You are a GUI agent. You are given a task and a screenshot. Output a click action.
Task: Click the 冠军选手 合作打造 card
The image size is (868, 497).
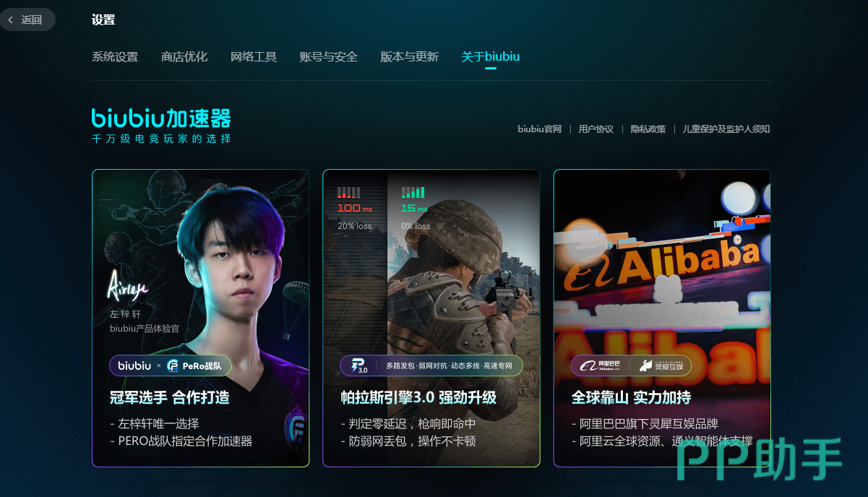point(200,318)
